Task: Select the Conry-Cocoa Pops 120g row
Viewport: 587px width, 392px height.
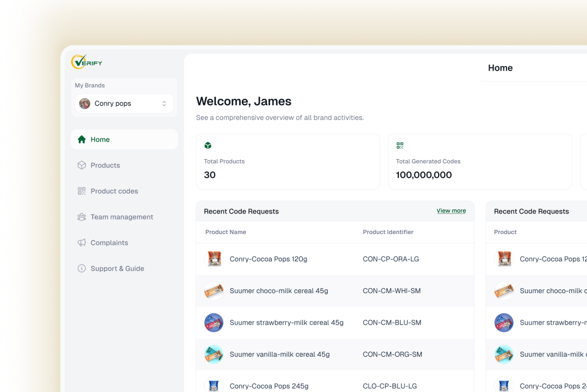Action: pos(334,259)
